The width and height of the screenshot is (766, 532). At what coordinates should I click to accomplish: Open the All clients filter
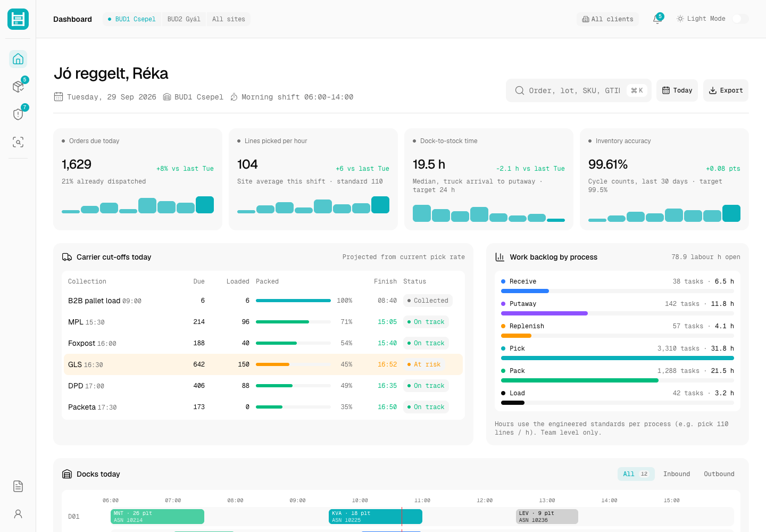point(608,19)
